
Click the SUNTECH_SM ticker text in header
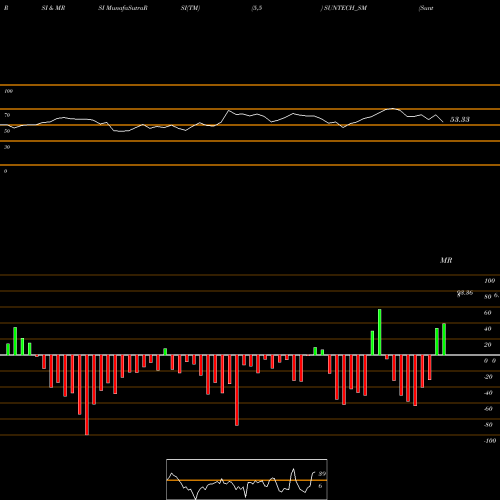coord(345,8)
